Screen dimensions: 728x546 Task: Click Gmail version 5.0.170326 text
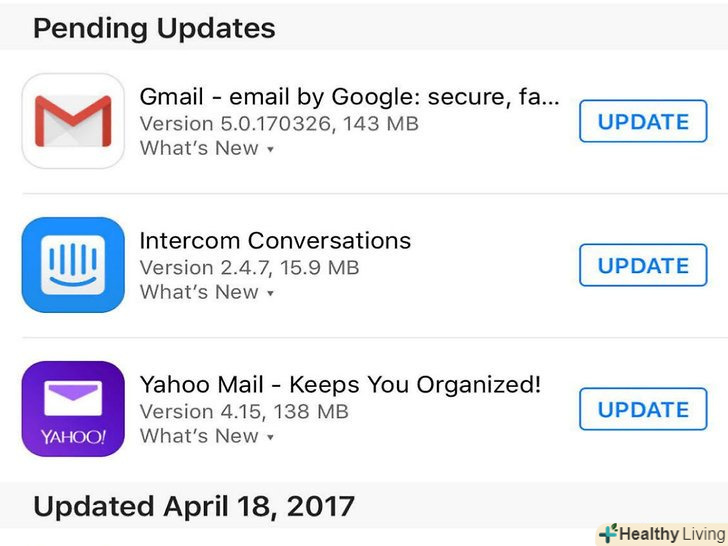[x=278, y=124]
